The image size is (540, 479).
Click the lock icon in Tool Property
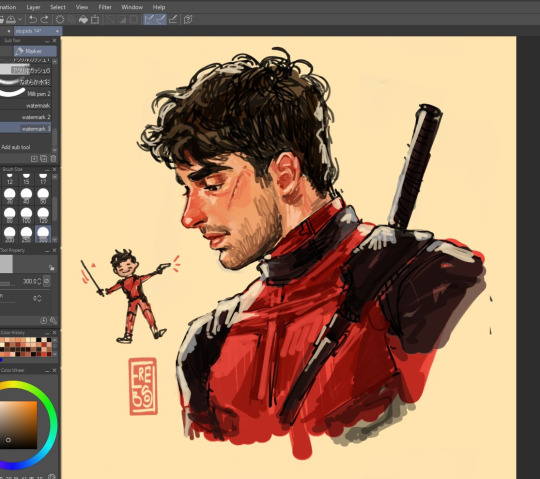[x=51, y=268]
